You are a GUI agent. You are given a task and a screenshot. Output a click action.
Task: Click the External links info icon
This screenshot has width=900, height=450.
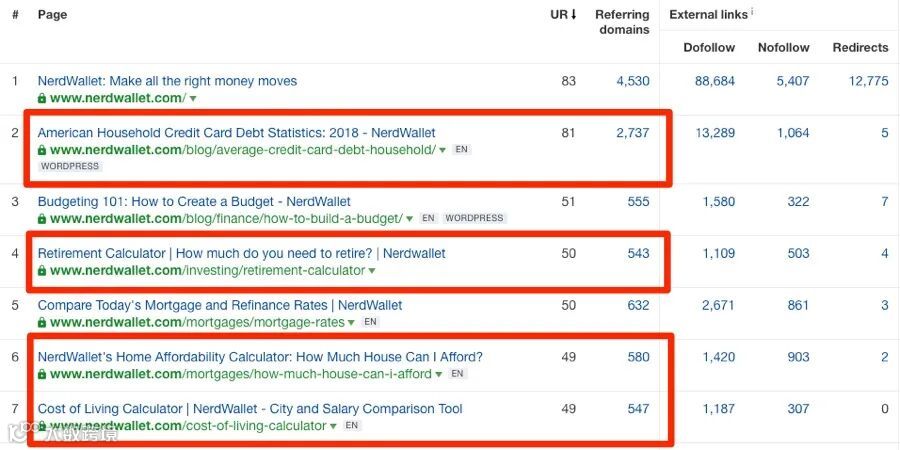click(x=752, y=11)
